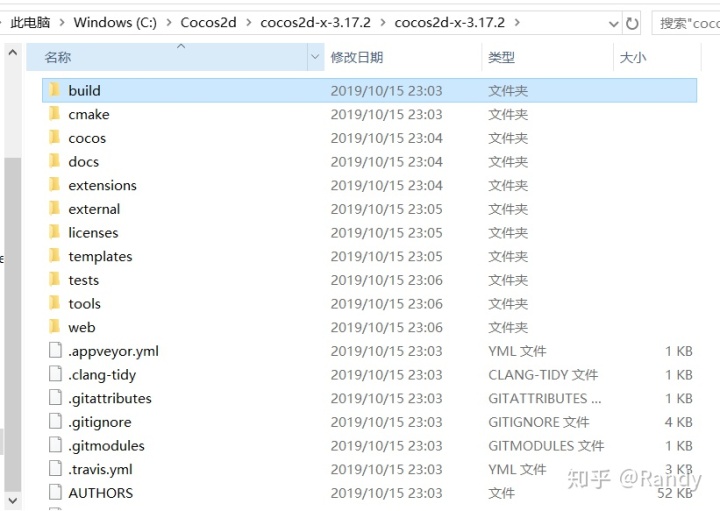Select the docs folder icon
This screenshot has width=720, height=511.
click(x=54, y=161)
